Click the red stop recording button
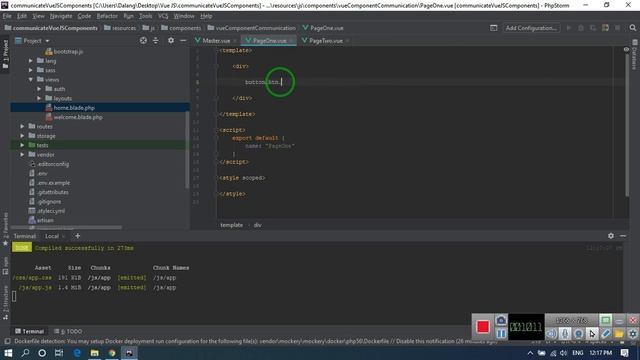The image size is (640, 360). (483, 327)
